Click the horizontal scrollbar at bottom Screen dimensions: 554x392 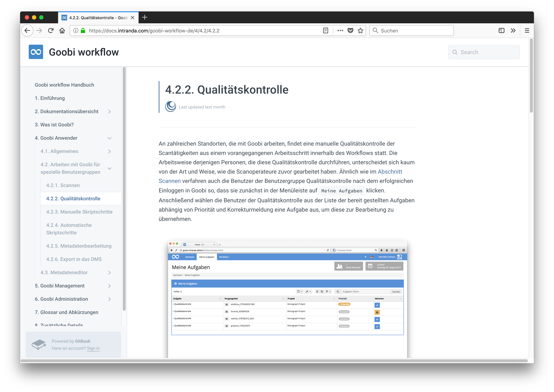click(274, 361)
